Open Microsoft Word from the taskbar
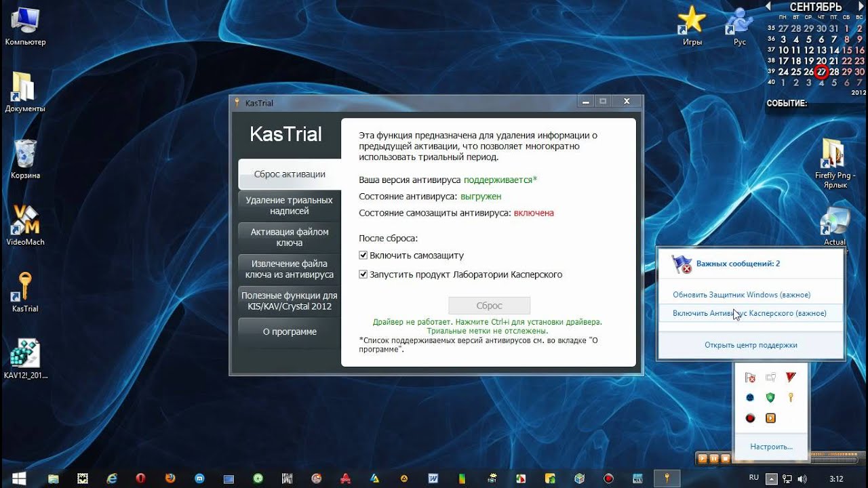868x488 pixels. tap(433, 479)
